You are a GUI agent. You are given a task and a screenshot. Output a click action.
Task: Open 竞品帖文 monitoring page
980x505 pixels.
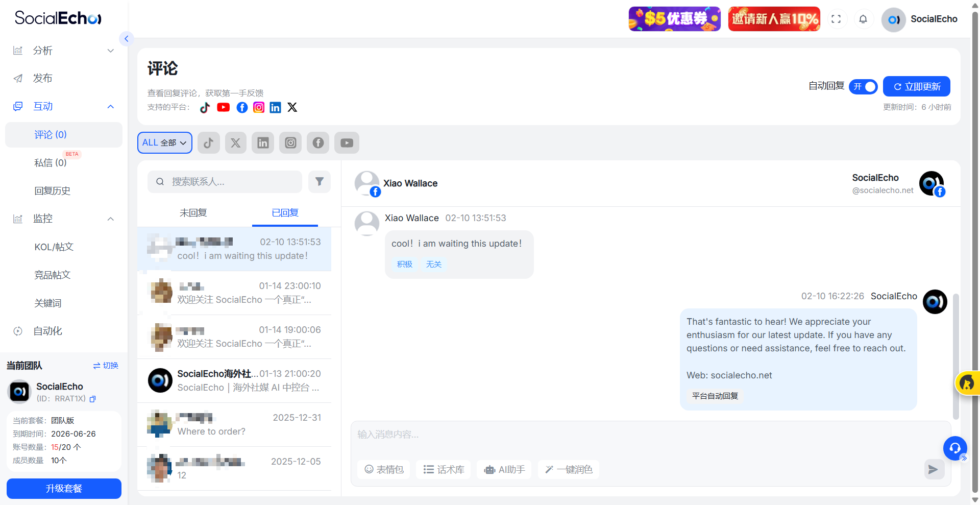coord(64,275)
